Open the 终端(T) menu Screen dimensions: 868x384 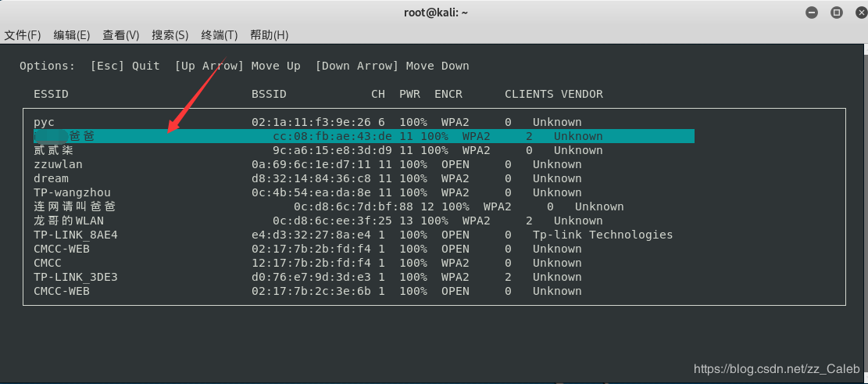point(220,35)
